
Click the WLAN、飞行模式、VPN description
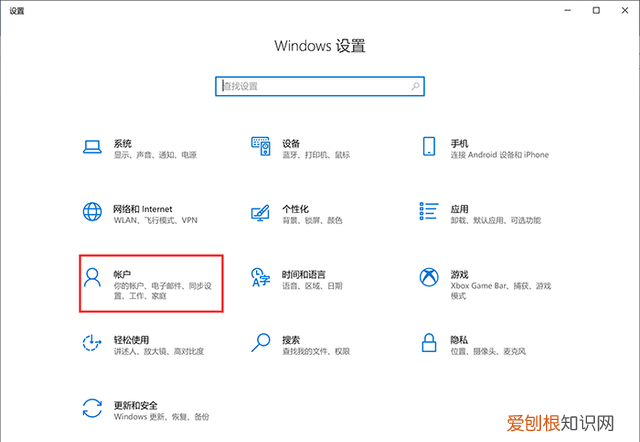tap(156, 220)
